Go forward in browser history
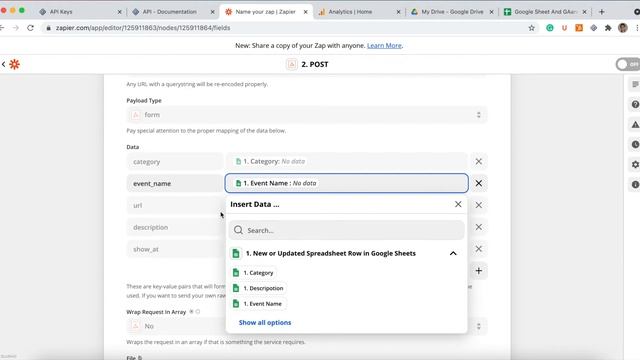The height and width of the screenshot is (360, 640). coord(16,28)
